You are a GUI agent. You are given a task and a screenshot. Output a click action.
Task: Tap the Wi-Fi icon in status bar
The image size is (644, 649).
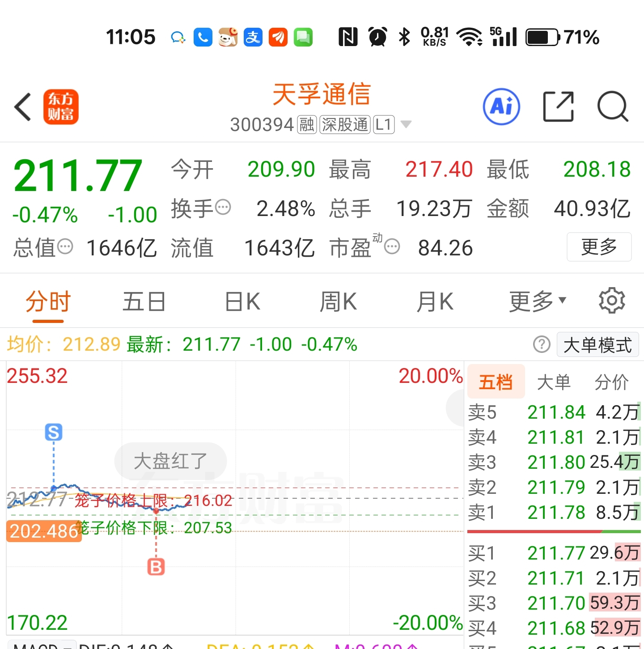(x=469, y=37)
